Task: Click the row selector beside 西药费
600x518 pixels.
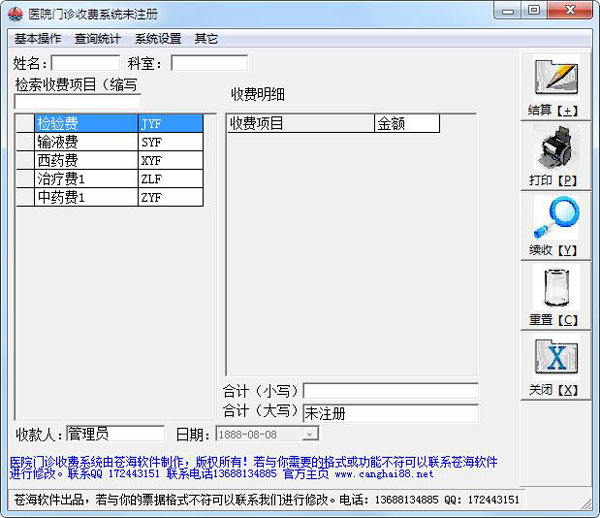Action: pyautogui.click(x=25, y=160)
